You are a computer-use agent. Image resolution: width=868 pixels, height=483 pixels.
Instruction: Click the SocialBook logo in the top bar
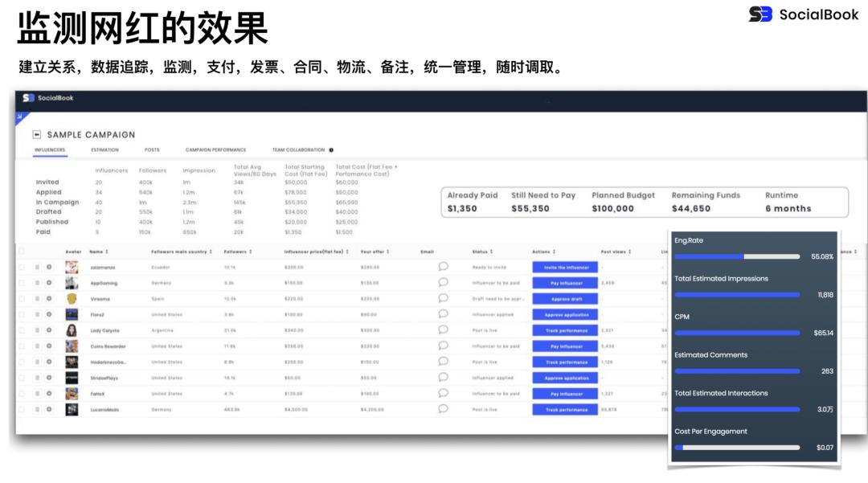pyautogui.click(x=48, y=97)
